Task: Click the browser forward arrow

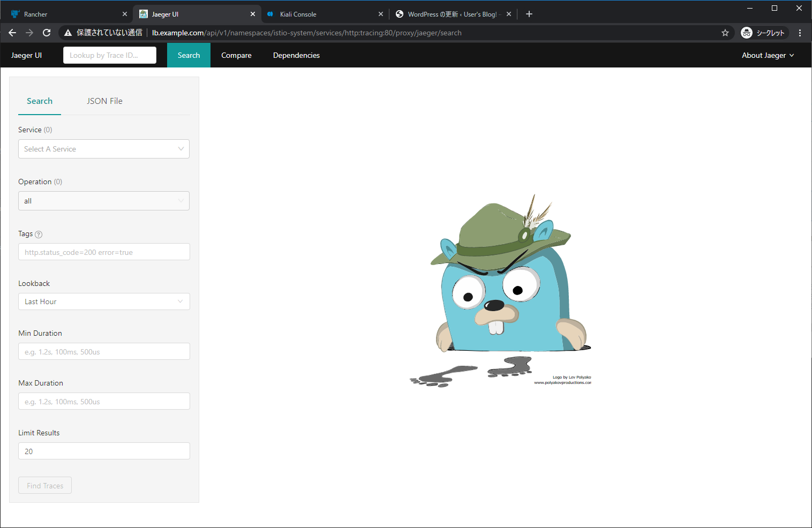Action: pos(29,33)
